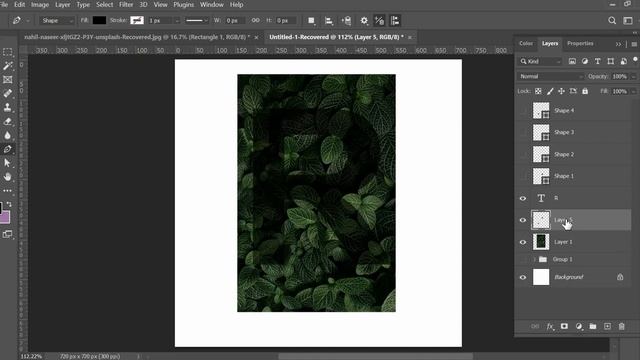Click the Search magnifier icon
Screen dimensions: 640x360
tap(612, 20)
